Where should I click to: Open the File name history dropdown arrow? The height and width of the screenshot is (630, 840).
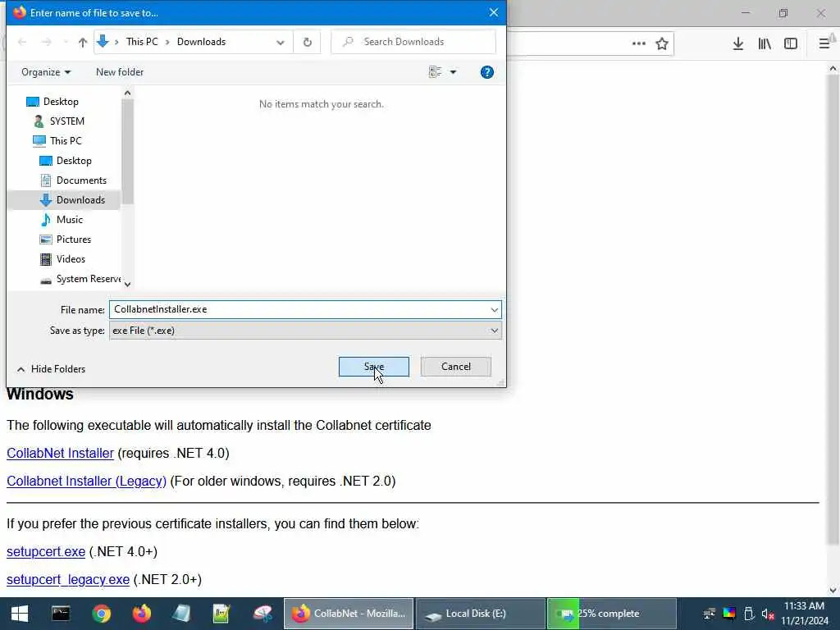point(494,309)
